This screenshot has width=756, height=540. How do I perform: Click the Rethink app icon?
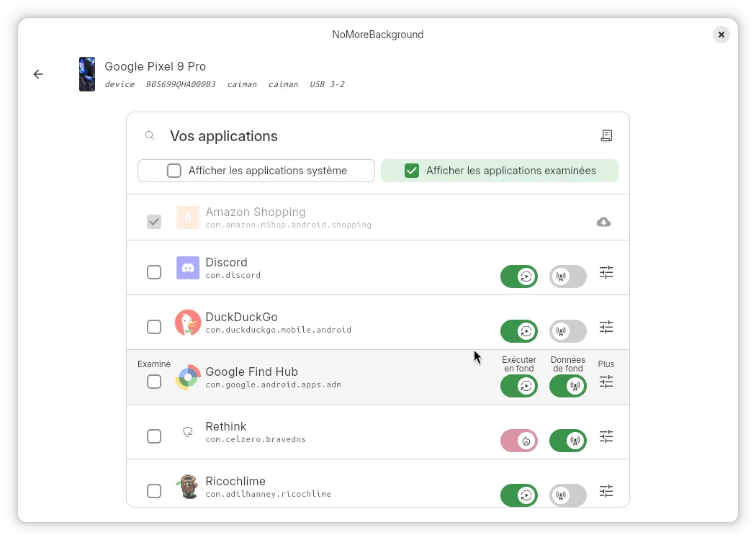187,432
